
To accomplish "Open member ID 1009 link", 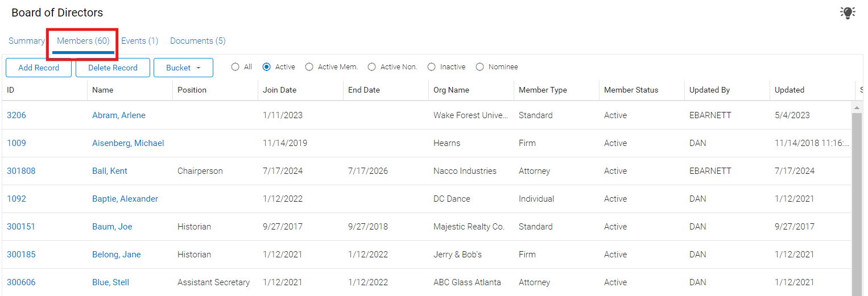I will tap(16, 143).
